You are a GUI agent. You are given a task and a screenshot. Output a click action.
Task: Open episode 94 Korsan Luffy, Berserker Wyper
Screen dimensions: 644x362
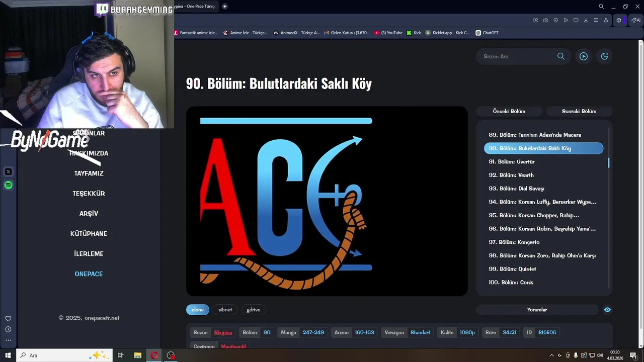click(x=543, y=202)
